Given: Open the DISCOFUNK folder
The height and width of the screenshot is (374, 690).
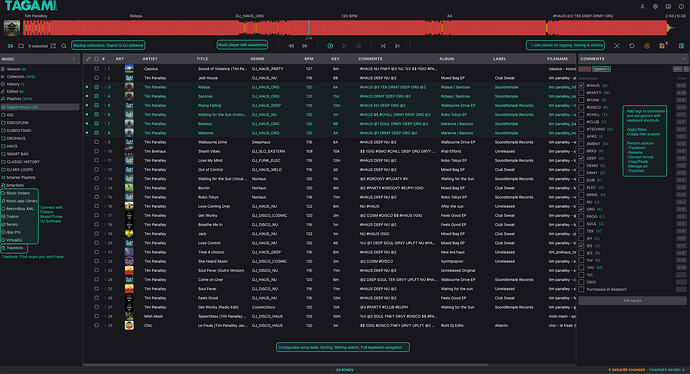Looking at the screenshot, I should (18, 123).
